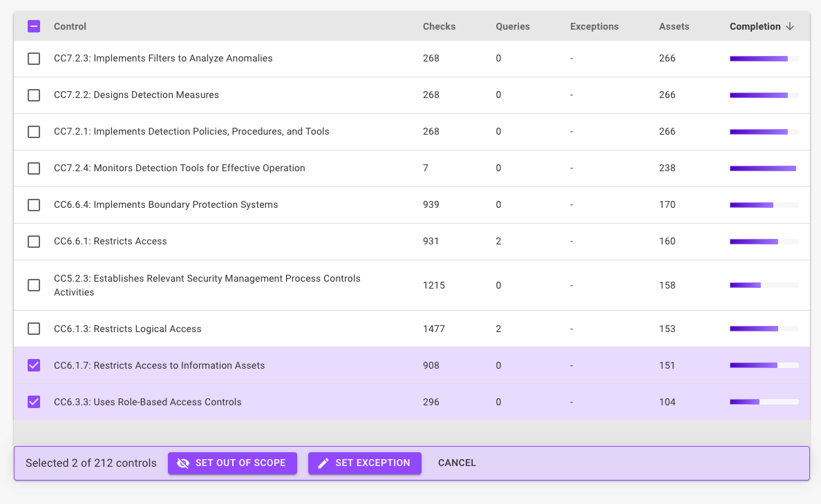Screen dimensions: 821x504
Task: Click the 939 checks value
Action: (x=431, y=204)
